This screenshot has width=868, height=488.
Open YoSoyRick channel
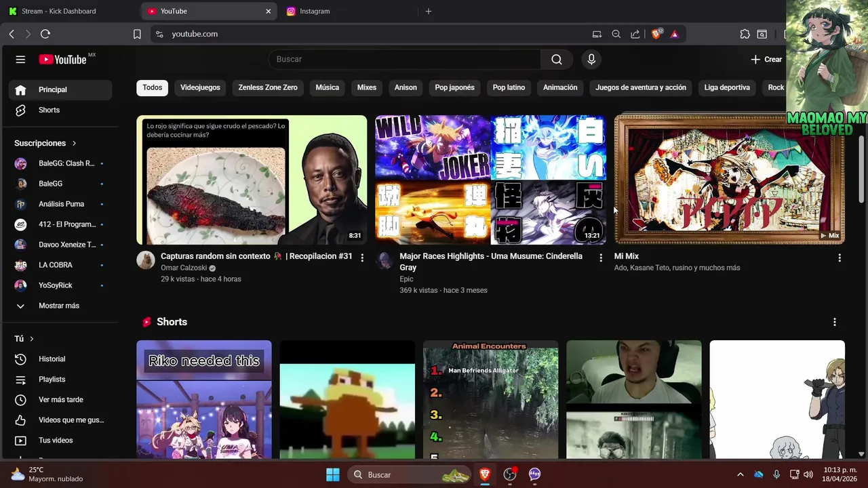60,285
